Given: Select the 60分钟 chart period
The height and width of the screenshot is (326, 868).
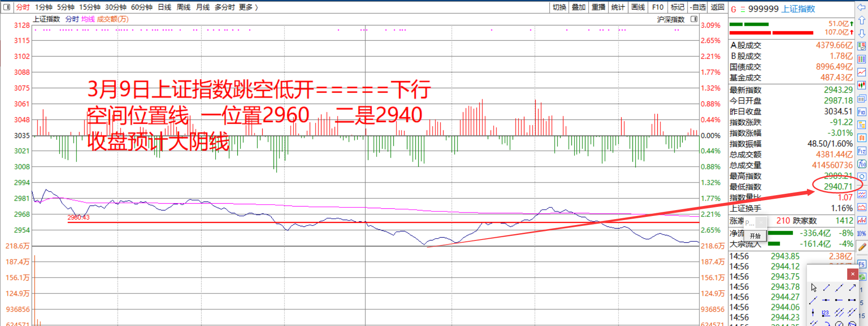Looking at the screenshot, I should click(x=142, y=7).
